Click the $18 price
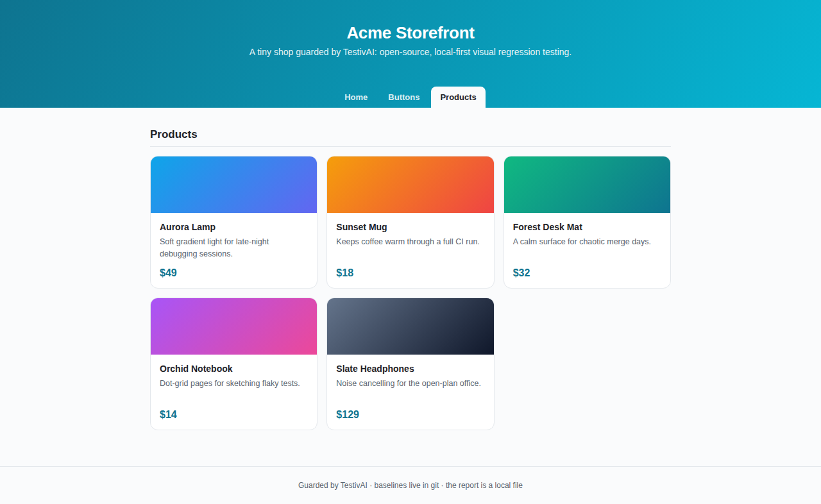Image resolution: width=821 pixels, height=504 pixels. (x=345, y=273)
